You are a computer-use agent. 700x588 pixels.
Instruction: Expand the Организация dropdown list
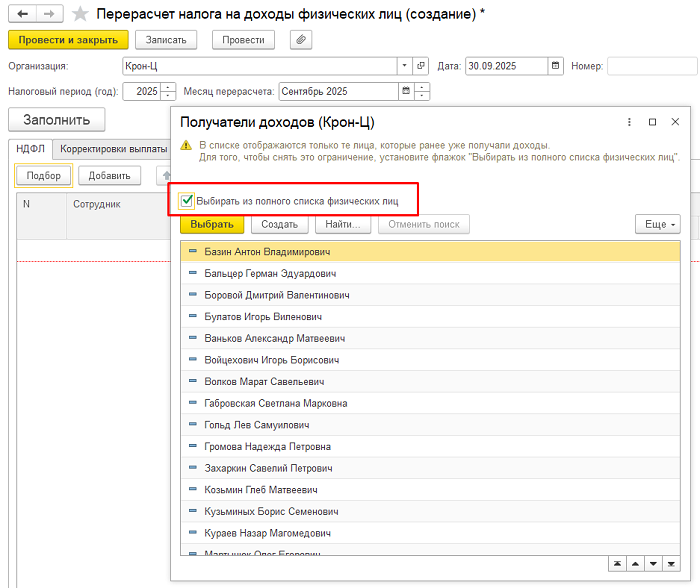[x=405, y=66]
